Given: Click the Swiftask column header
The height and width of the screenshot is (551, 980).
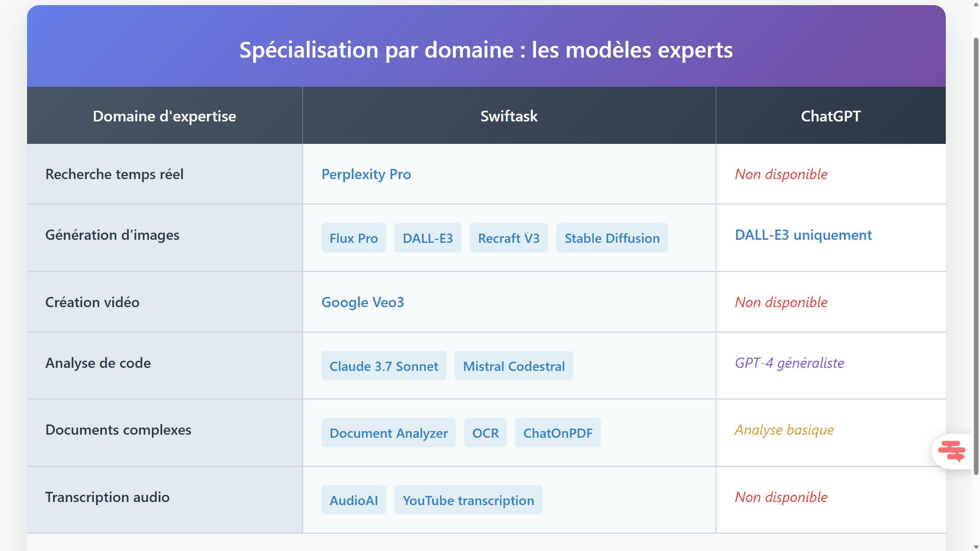Looking at the screenshot, I should point(508,116).
